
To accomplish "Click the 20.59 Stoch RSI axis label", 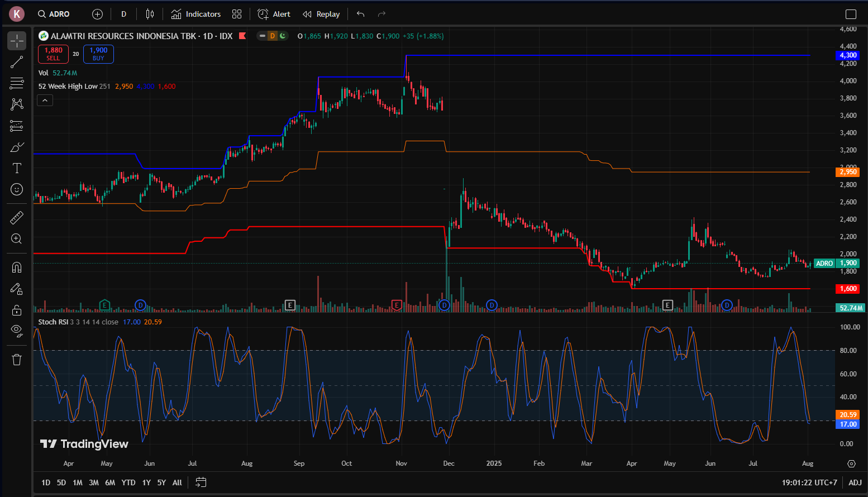I will tap(848, 415).
